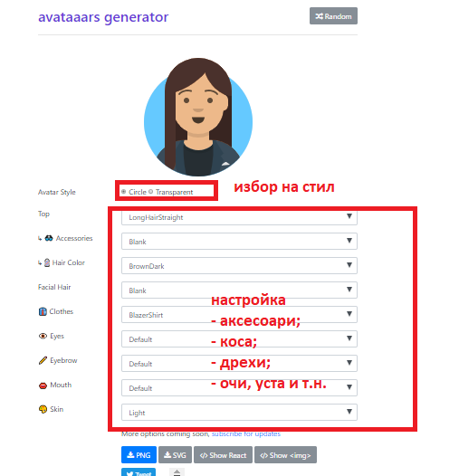This screenshot has width=459, height=476.
Task: Show React code
Action: pos(224,455)
